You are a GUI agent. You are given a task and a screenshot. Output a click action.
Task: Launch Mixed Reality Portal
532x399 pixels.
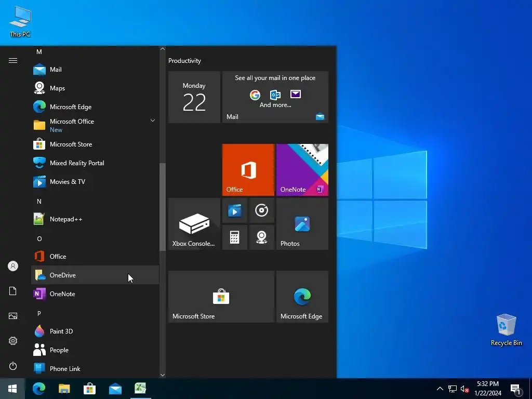(x=95, y=163)
